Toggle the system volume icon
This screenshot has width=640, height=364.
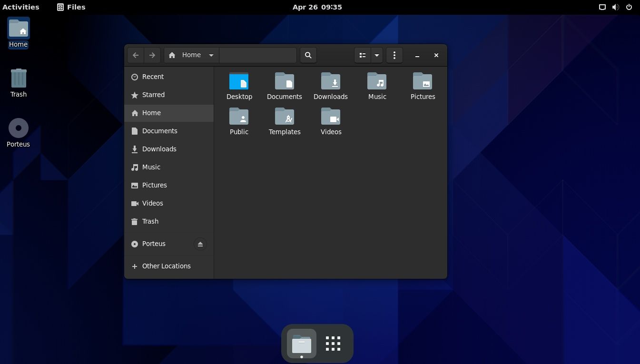[615, 7]
